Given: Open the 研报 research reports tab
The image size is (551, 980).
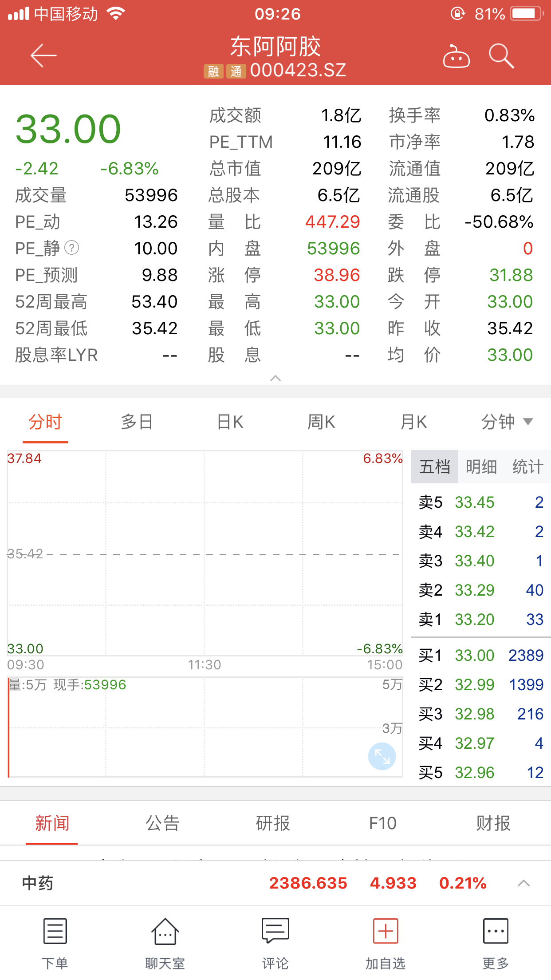Looking at the screenshot, I should [273, 824].
